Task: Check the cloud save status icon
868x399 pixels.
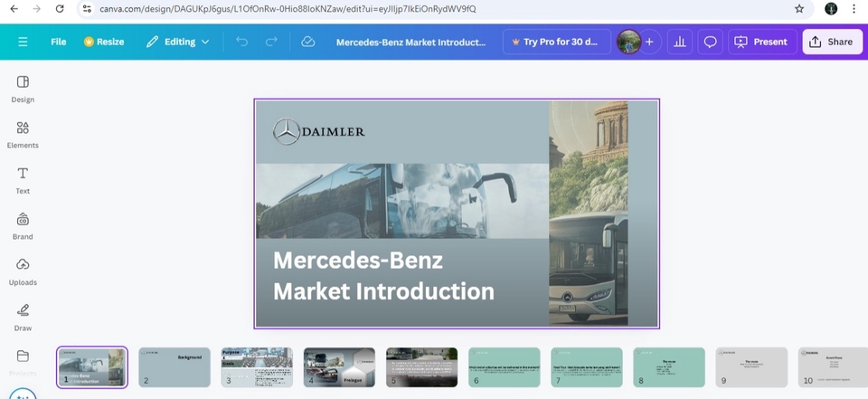Action: pos(307,42)
